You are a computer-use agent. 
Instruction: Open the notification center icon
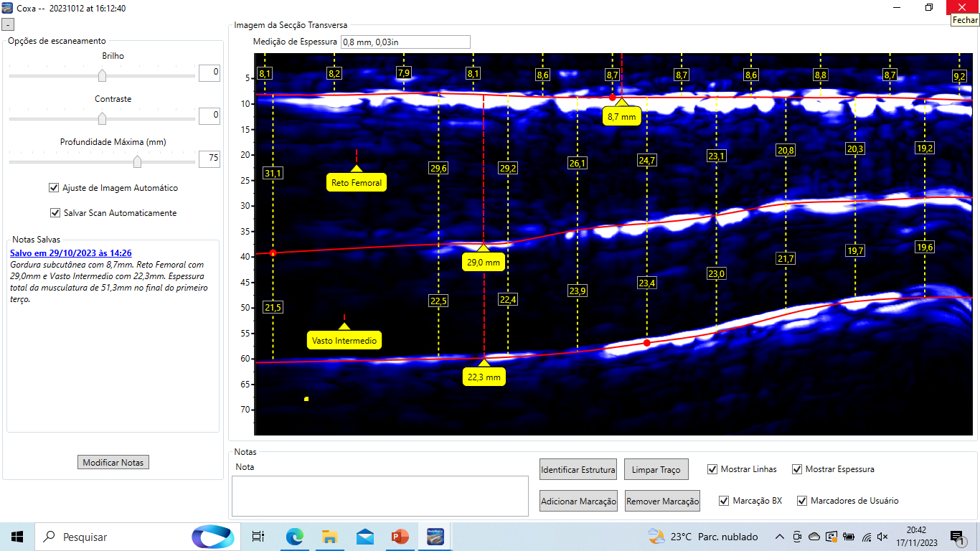click(x=957, y=537)
